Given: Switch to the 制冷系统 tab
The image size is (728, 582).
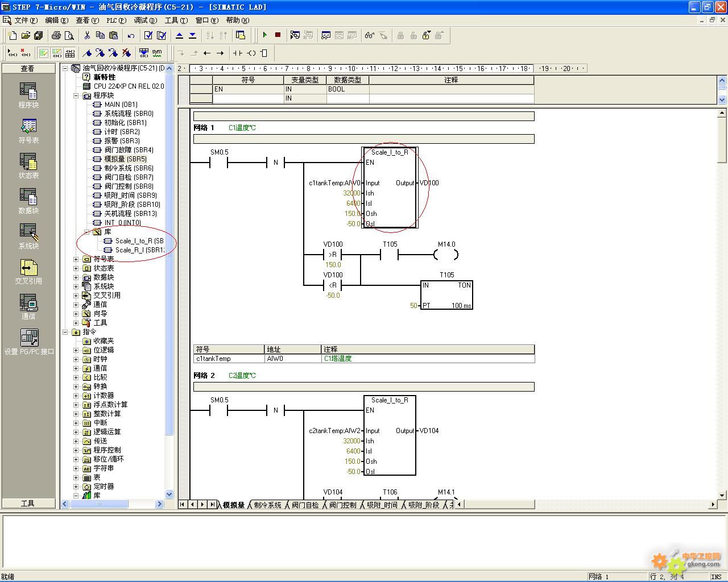Looking at the screenshot, I should (267, 505).
